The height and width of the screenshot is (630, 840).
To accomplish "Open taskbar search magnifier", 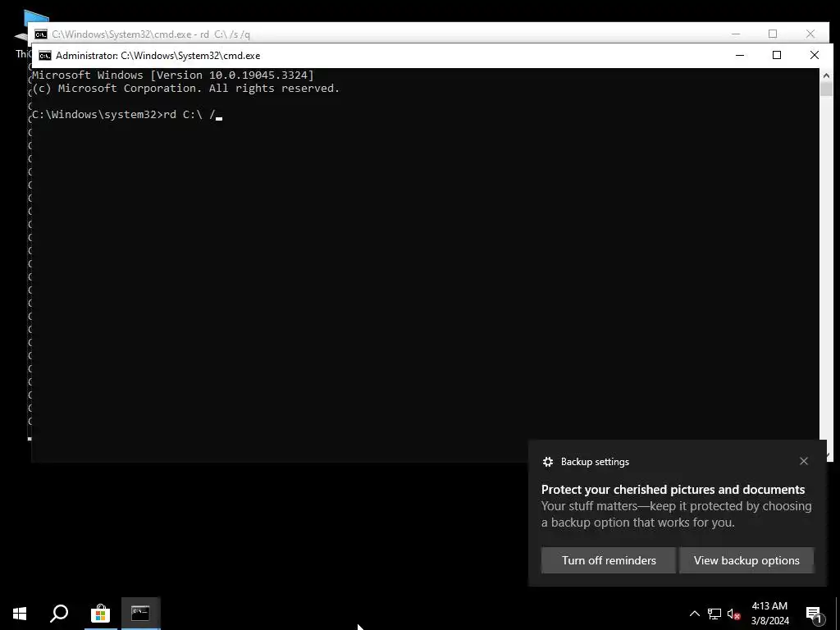I will [x=59, y=614].
